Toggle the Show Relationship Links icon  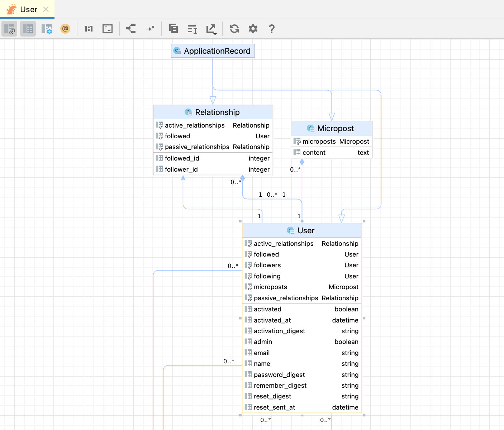pyautogui.click(x=9, y=29)
